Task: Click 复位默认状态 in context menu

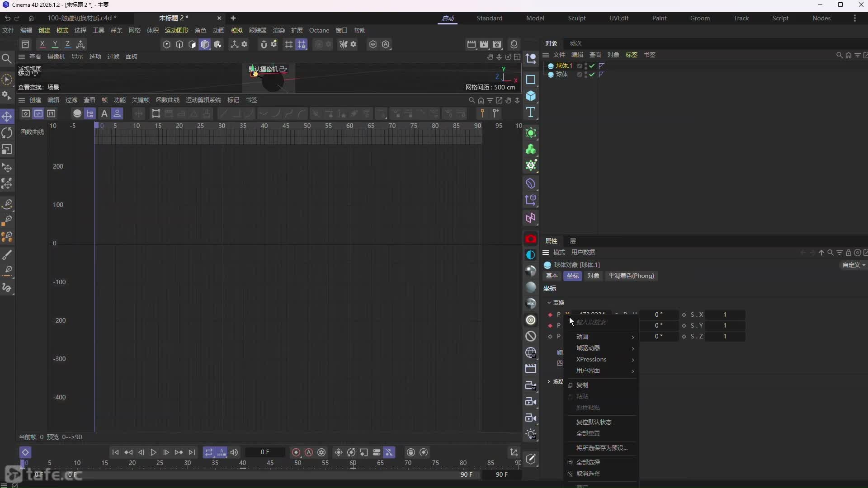Action: (594, 422)
